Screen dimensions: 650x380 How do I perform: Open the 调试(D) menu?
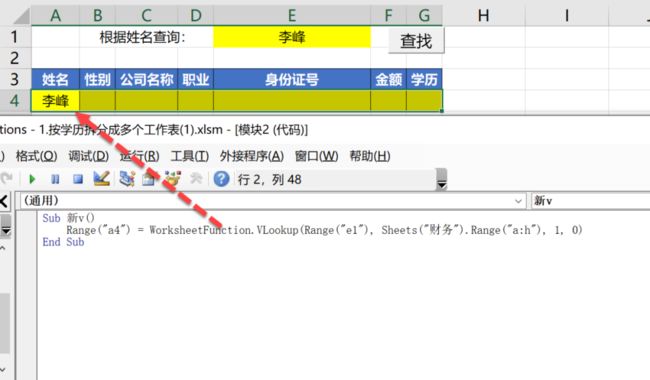point(89,156)
